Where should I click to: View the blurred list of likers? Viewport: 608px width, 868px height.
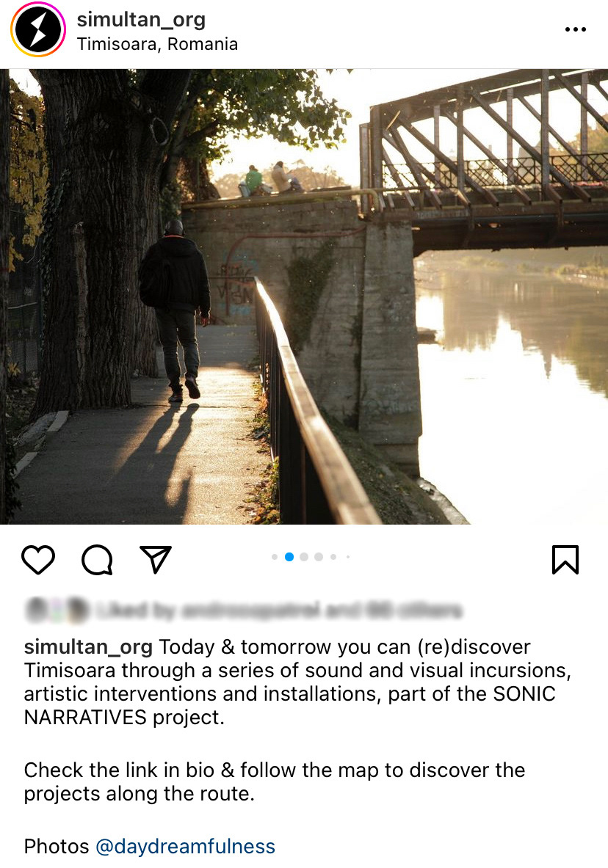[x=279, y=610]
